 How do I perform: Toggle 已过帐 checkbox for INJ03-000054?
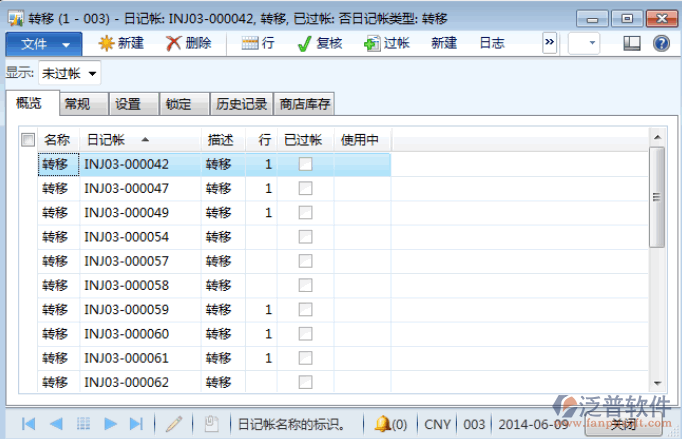pyautogui.click(x=305, y=237)
